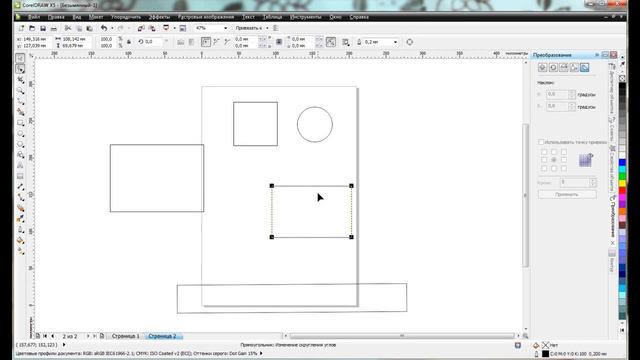Enable 'Использовать точку привязки' checkbox
This screenshot has height=360, width=640.
pyautogui.click(x=541, y=142)
